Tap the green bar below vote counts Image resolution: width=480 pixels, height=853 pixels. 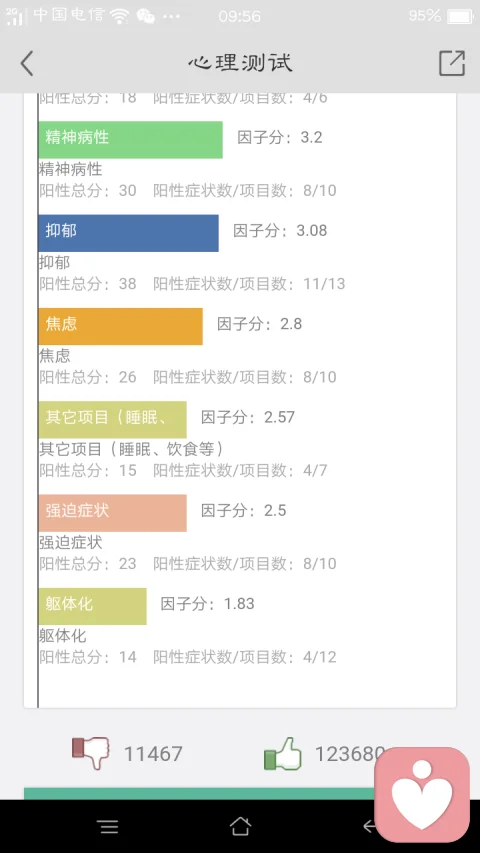point(199,793)
